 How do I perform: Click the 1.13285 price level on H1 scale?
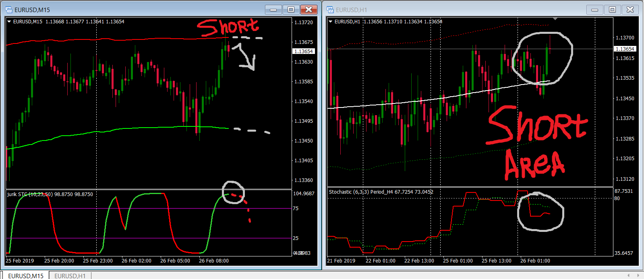click(625, 139)
